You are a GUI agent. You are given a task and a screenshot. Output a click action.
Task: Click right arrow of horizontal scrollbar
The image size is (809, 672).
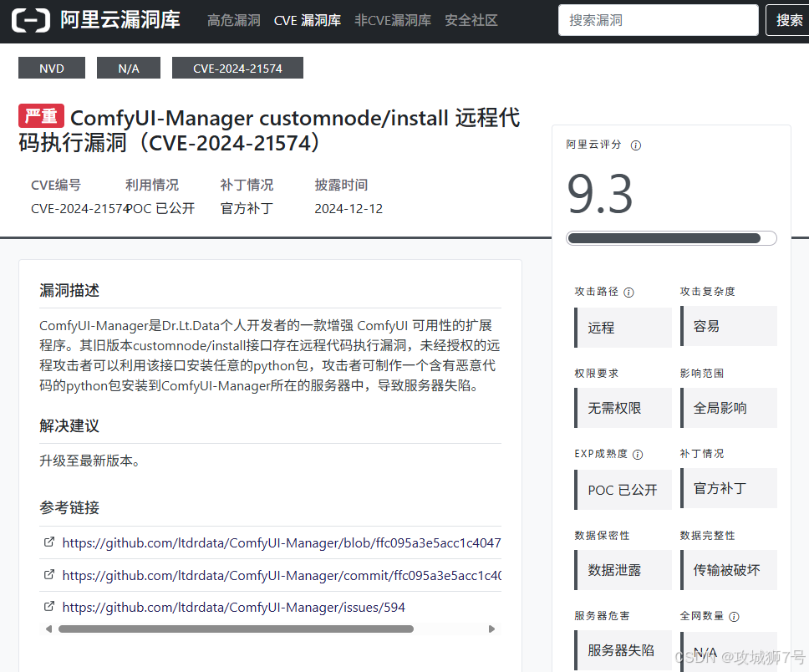tap(491, 629)
